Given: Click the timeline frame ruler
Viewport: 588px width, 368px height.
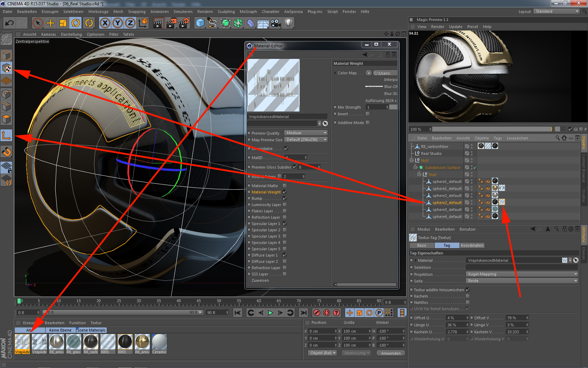Looking at the screenshot, I should pyautogui.click(x=199, y=302).
